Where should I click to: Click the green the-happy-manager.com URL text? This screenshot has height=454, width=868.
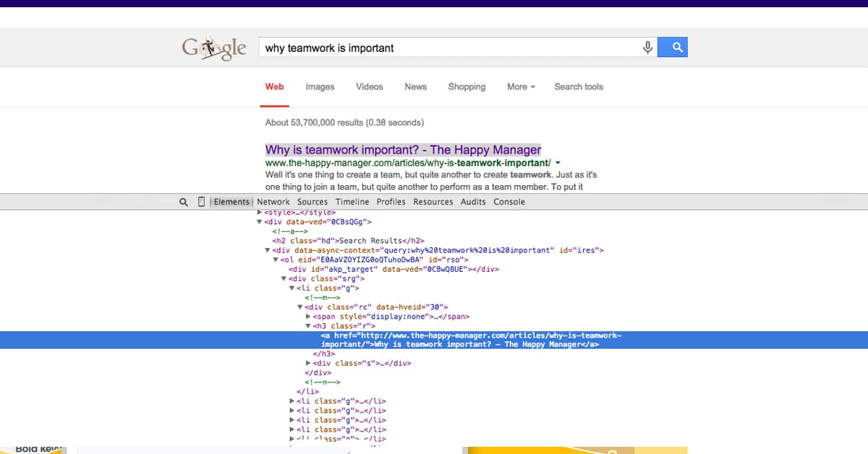(x=408, y=164)
